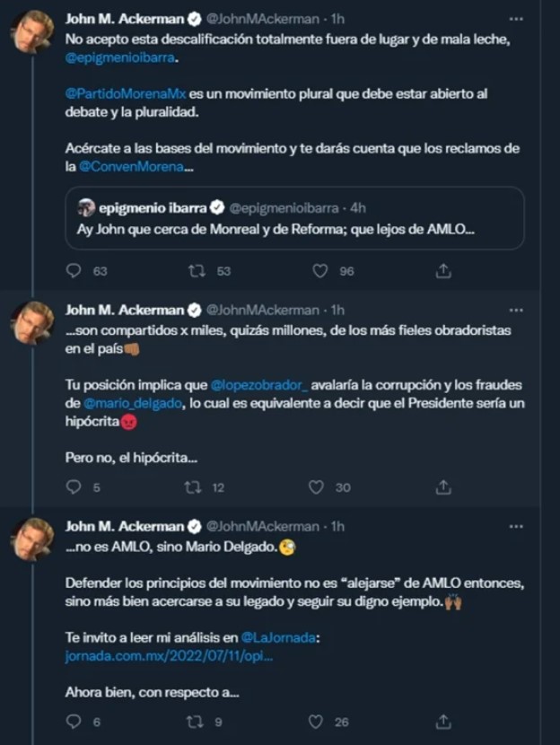Visit the @PartidoMorenaMx profile mention
This screenshot has height=745, width=560.
point(126,93)
